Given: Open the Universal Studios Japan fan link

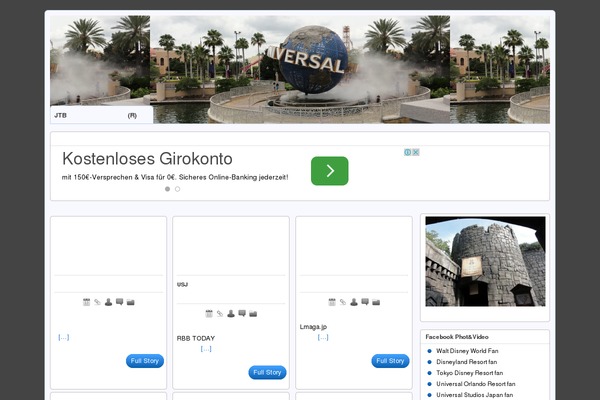Looking at the screenshot, I should (x=474, y=395).
